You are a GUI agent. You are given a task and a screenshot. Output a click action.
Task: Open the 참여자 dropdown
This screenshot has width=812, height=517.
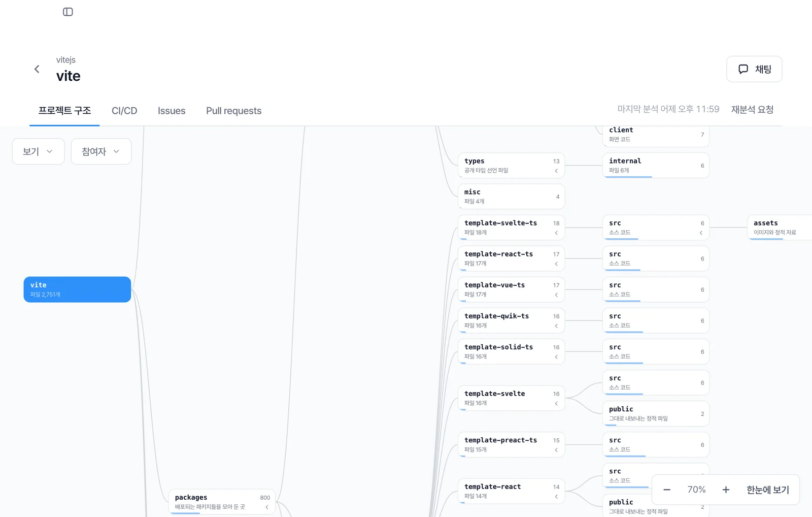101,151
